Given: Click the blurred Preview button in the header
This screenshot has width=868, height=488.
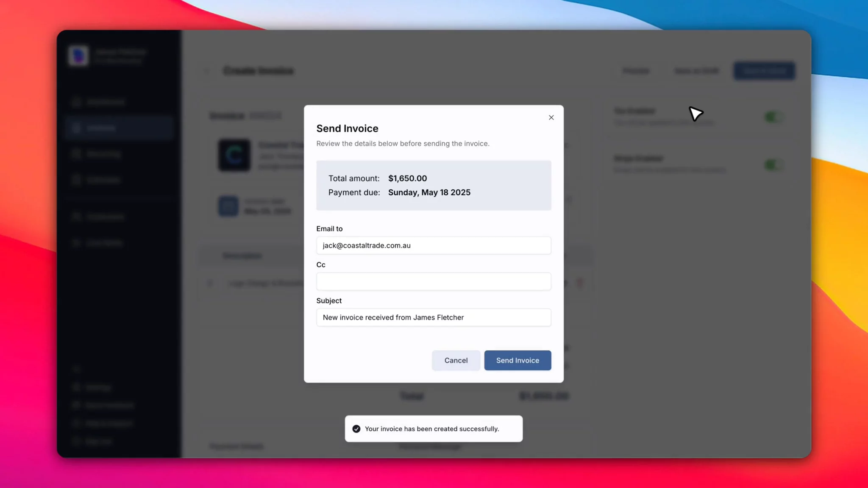Looking at the screenshot, I should [636, 71].
